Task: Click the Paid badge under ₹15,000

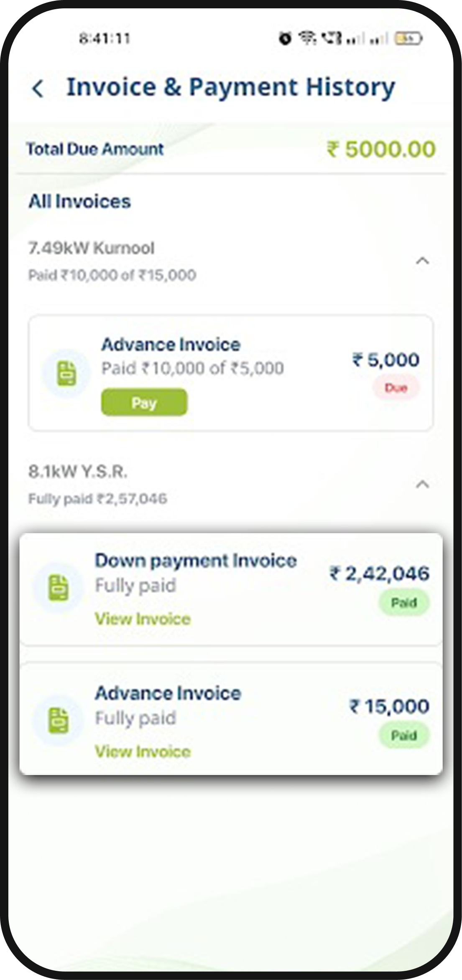Action: 404,735
